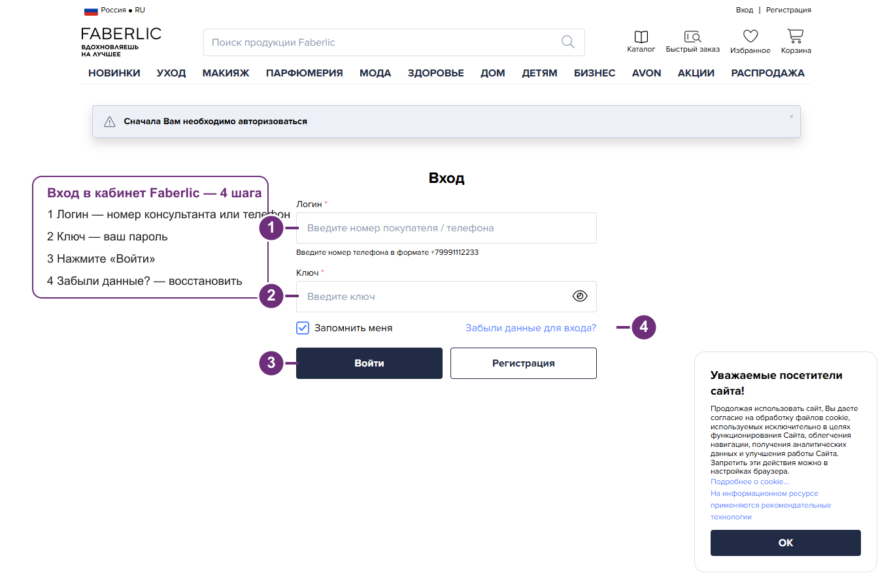Click Вход link in top bar
Viewport: 893px width, 588px height.
(x=745, y=10)
